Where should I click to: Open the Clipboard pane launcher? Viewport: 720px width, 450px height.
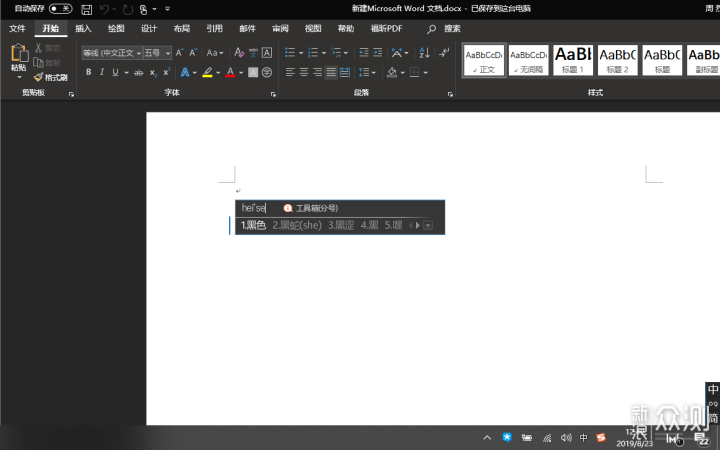(71, 94)
